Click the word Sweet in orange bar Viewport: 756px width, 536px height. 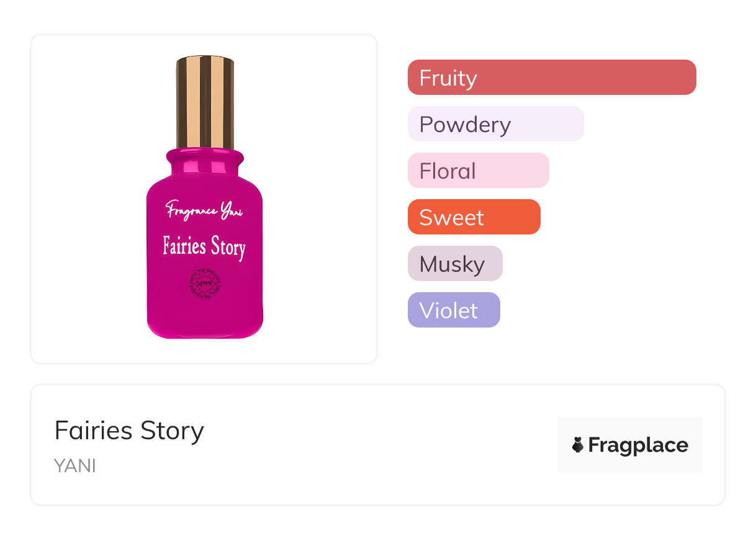451,218
